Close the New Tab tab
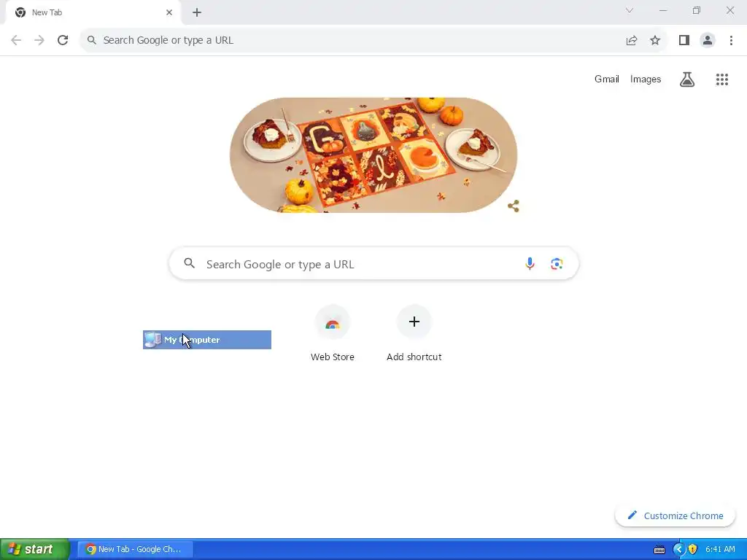Viewport: 747px width, 560px height. pyautogui.click(x=169, y=12)
